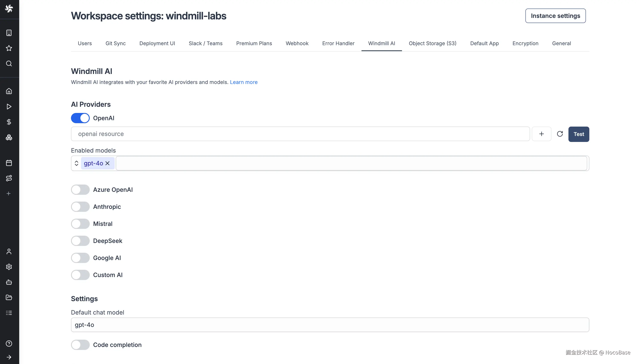Click the 'Settings' section heading
This screenshot has height=364, width=639.
click(84, 299)
